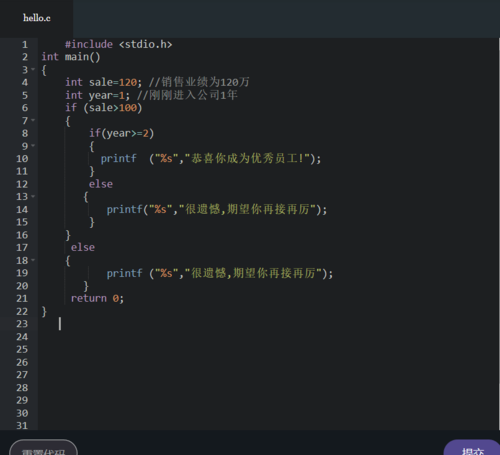Click line number 1 in gutter
The image size is (500, 455).
coord(25,45)
